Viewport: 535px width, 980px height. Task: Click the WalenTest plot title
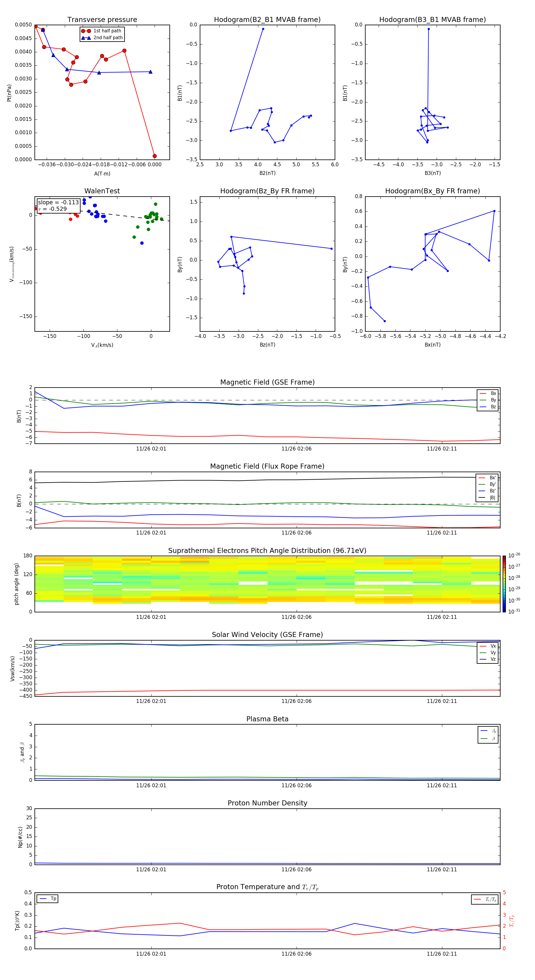102,191
